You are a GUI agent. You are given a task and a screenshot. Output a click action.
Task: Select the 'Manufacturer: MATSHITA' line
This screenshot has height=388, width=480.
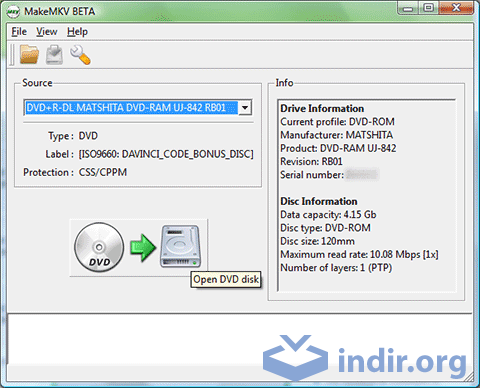coord(336,135)
